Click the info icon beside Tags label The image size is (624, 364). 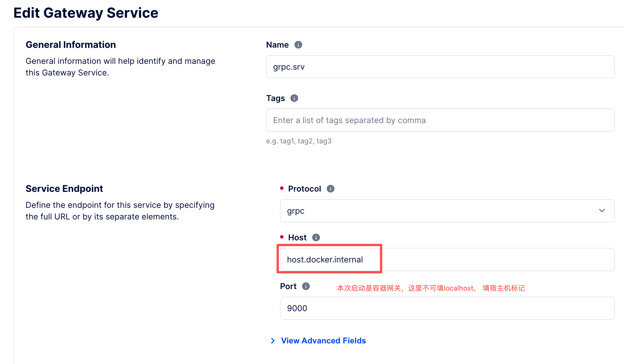pos(294,98)
